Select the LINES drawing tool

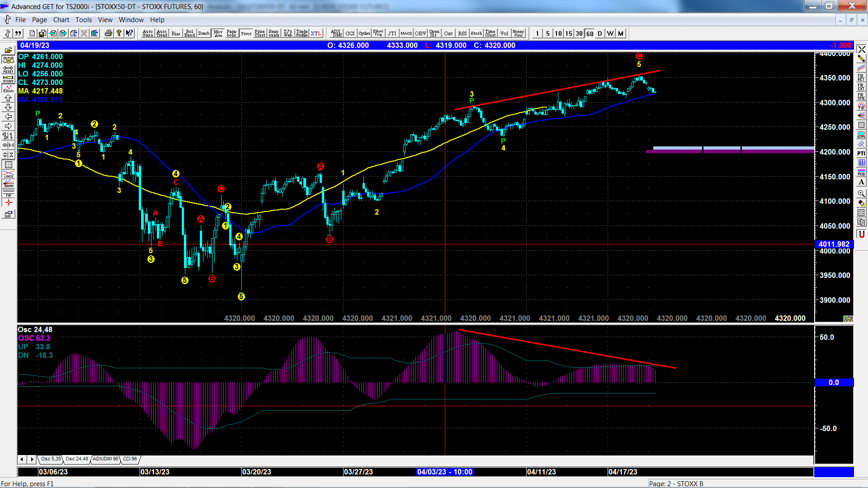pos(8,174)
